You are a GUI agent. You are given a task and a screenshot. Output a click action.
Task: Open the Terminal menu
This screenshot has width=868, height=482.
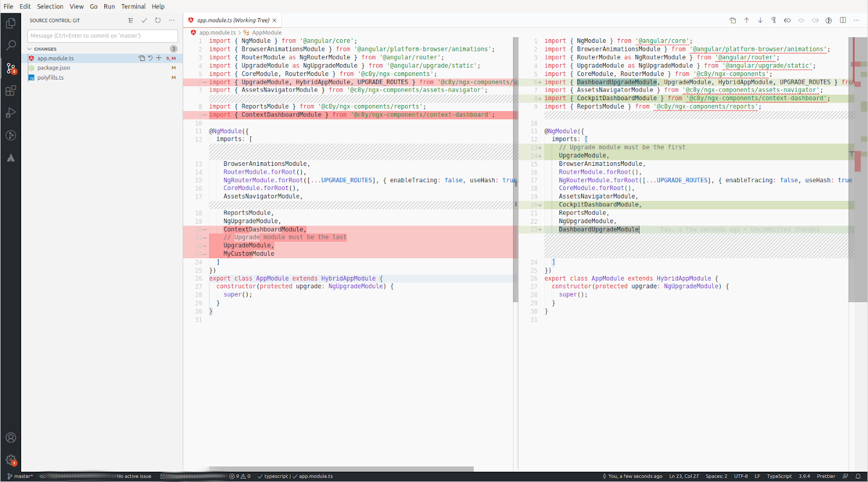(133, 6)
